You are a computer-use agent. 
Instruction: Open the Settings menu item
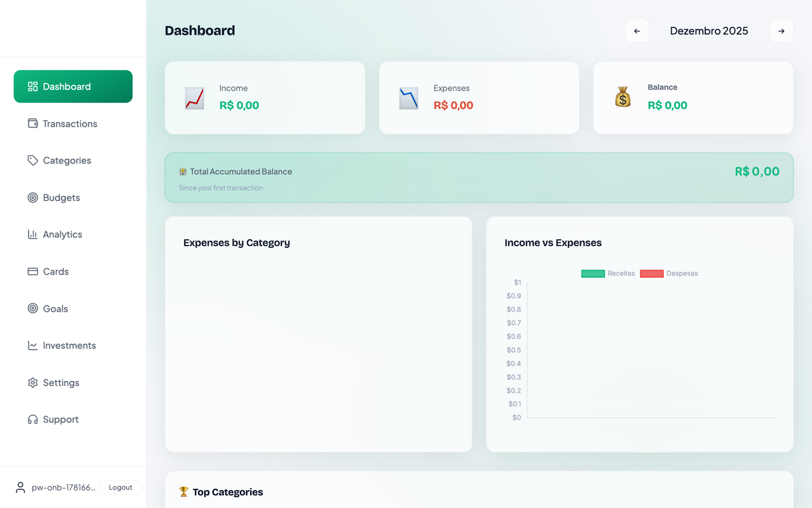click(x=73, y=383)
